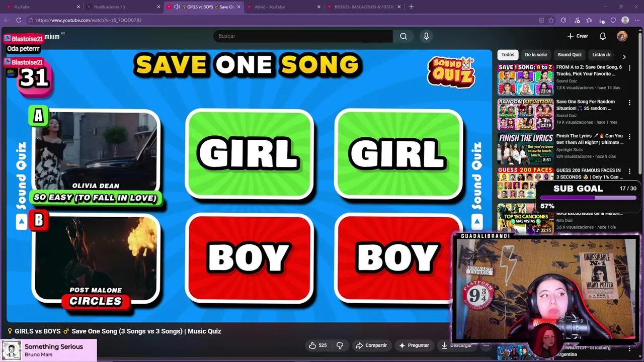
Task: Open options for FROM A to Z video
Action: (629, 68)
